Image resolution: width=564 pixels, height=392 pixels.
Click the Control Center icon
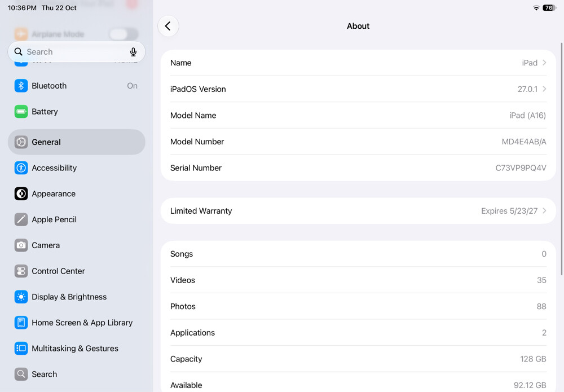[x=21, y=271]
